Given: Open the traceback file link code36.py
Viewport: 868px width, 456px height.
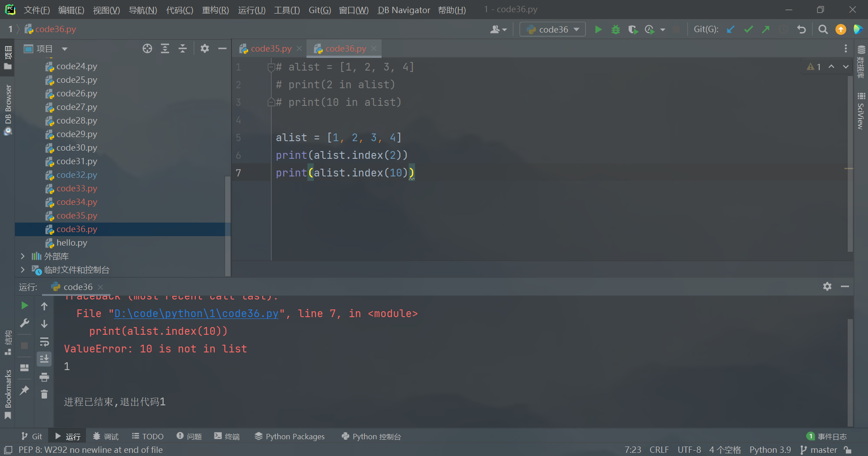Looking at the screenshot, I should [196, 313].
